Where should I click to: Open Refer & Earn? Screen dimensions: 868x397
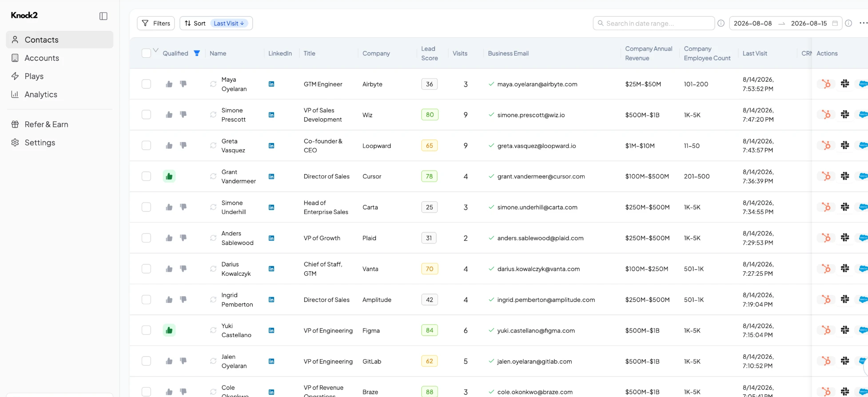(x=60, y=124)
